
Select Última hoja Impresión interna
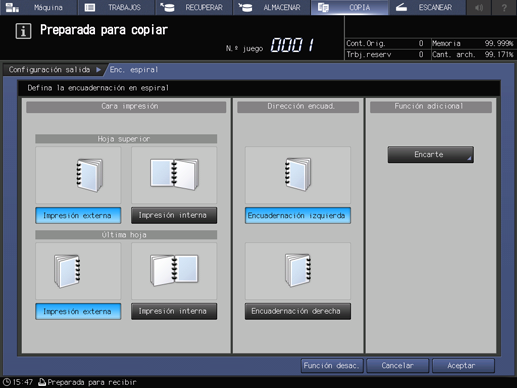[x=174, y=311]
